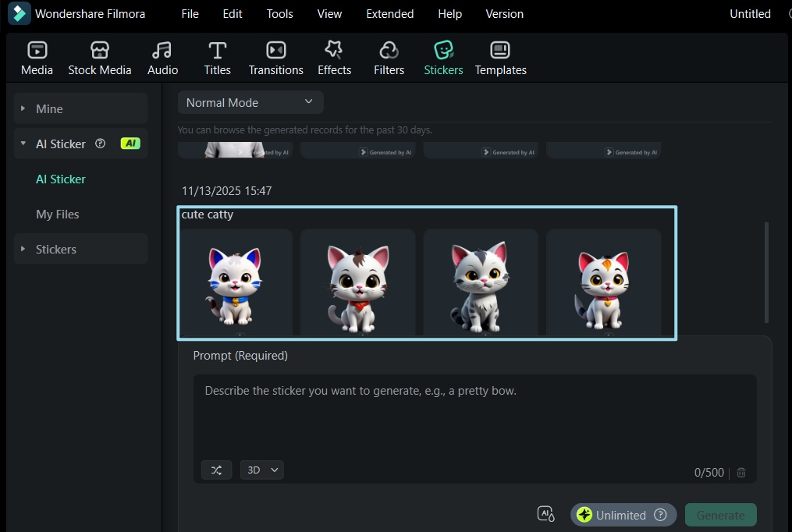Clear the prompt with the trash icon
This screenshot has height=532, width=792.
[741, 472]
